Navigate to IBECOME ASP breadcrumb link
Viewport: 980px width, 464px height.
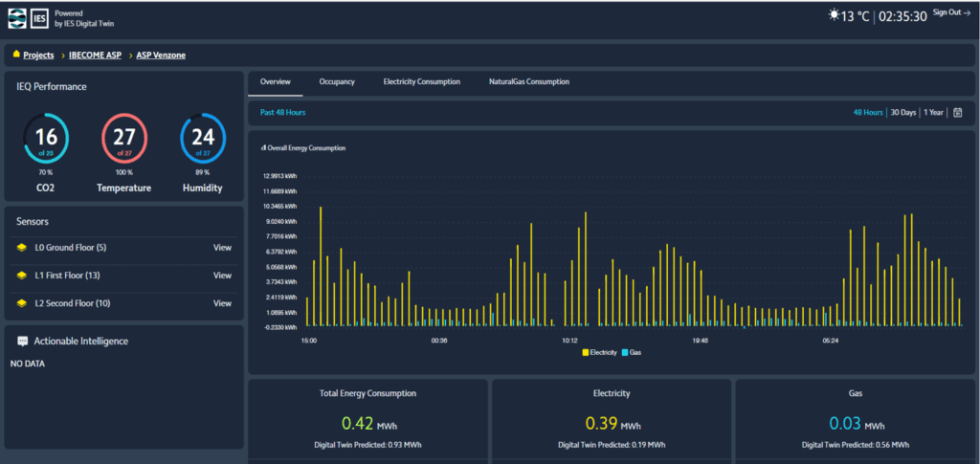[x=97, y=55]
